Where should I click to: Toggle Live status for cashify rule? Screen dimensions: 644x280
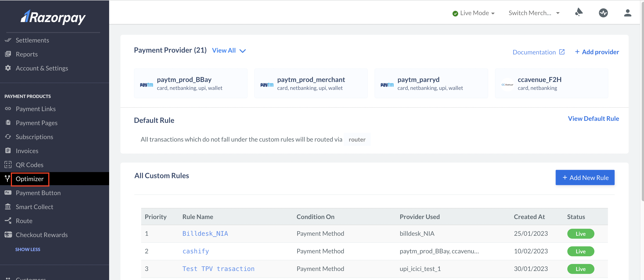click(x=580, y=251)
